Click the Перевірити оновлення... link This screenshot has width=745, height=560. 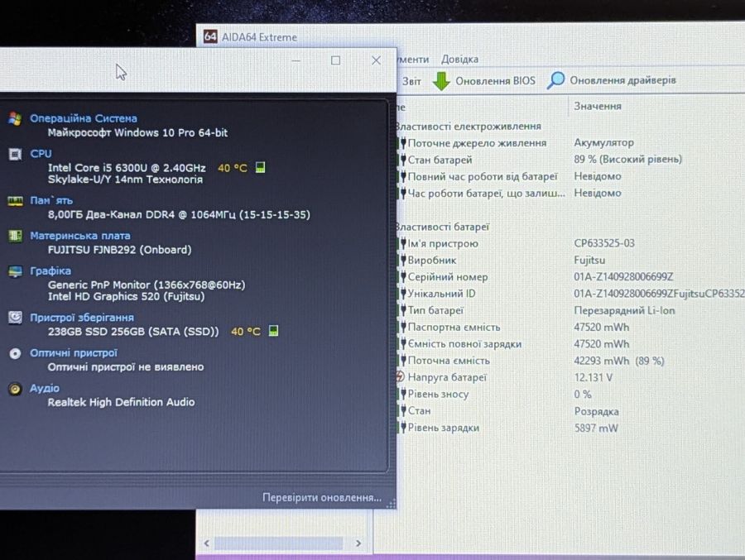322,497
